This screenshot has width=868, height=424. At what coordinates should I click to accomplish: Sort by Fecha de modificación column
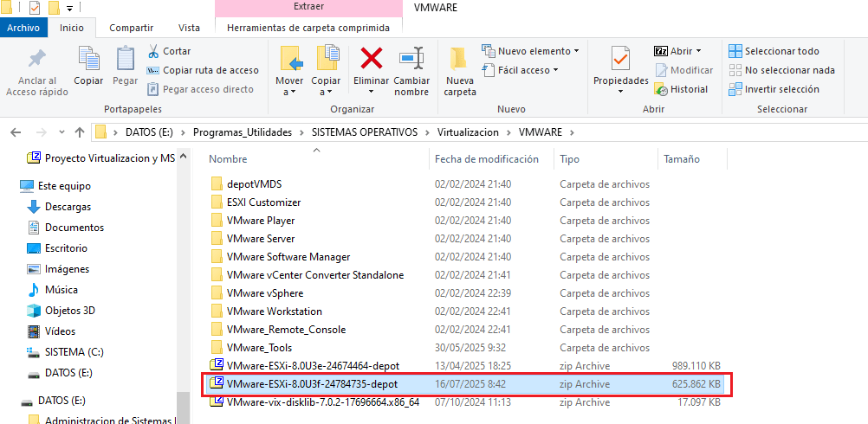point(487,159)
